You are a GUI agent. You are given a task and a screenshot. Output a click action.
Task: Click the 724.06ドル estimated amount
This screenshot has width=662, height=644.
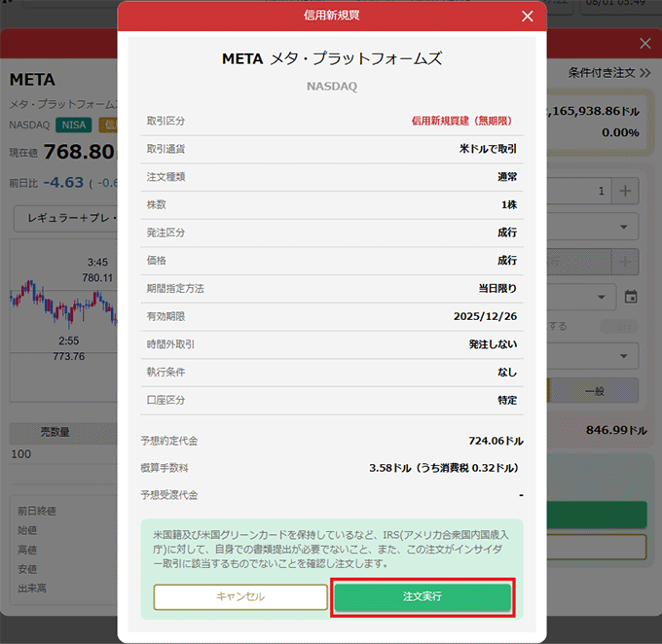click(496, 441)
